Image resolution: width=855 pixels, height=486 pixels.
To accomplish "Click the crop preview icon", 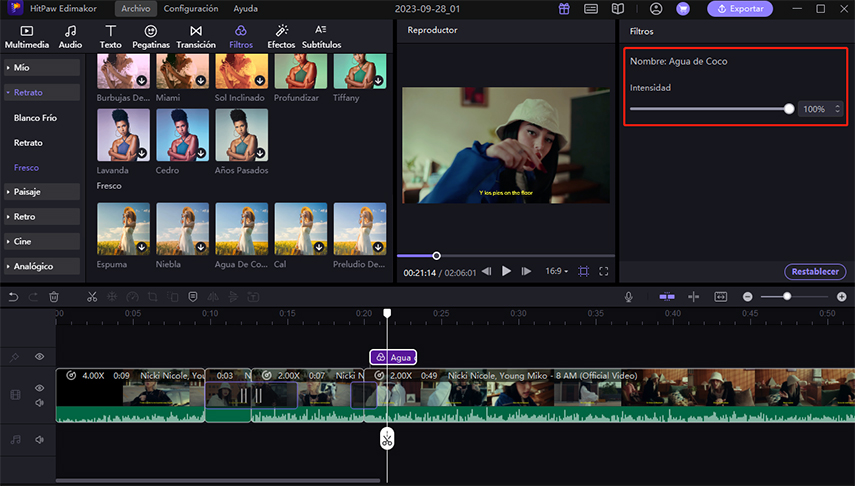I will [583, 271].
